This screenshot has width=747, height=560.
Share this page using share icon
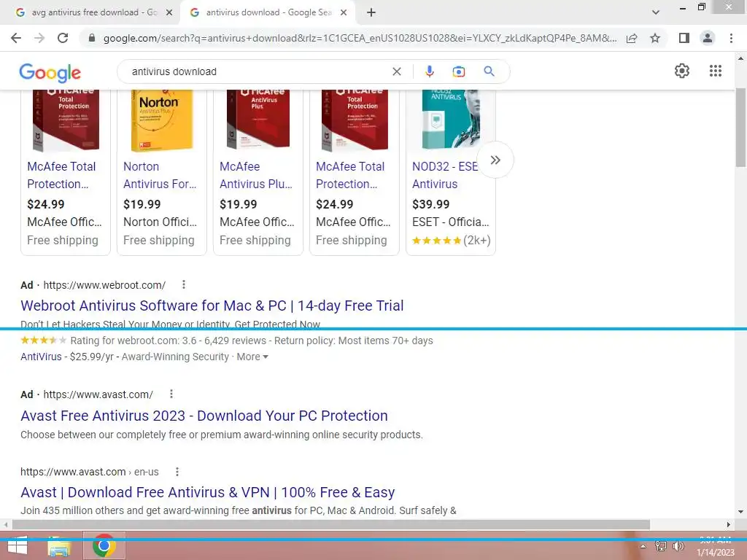click(x=632, y=38)
